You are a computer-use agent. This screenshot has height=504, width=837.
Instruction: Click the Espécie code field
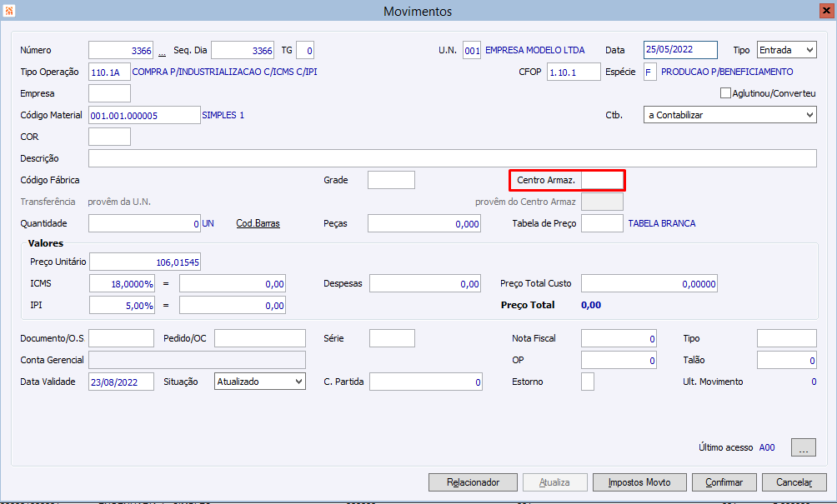point(650,72)
